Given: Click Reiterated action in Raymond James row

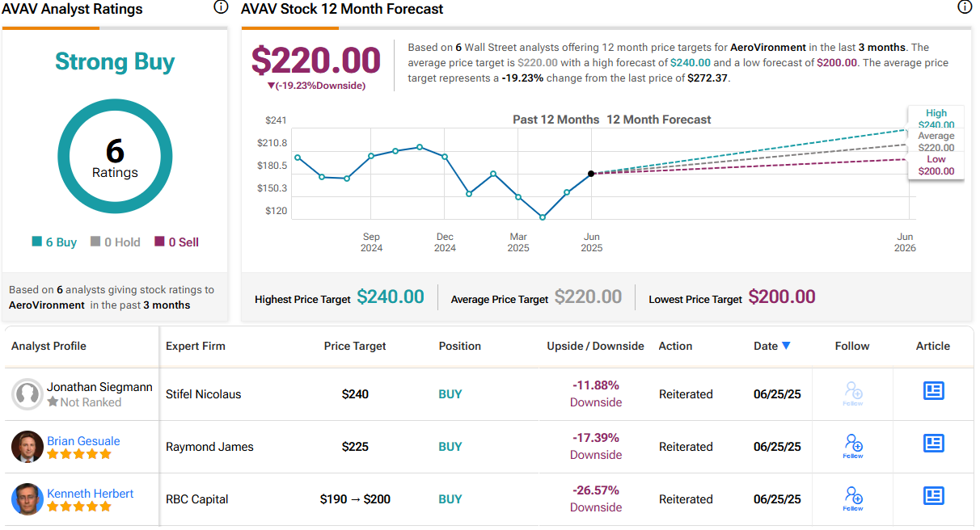Looking at the screenshot, I should (x=686, y=447).
